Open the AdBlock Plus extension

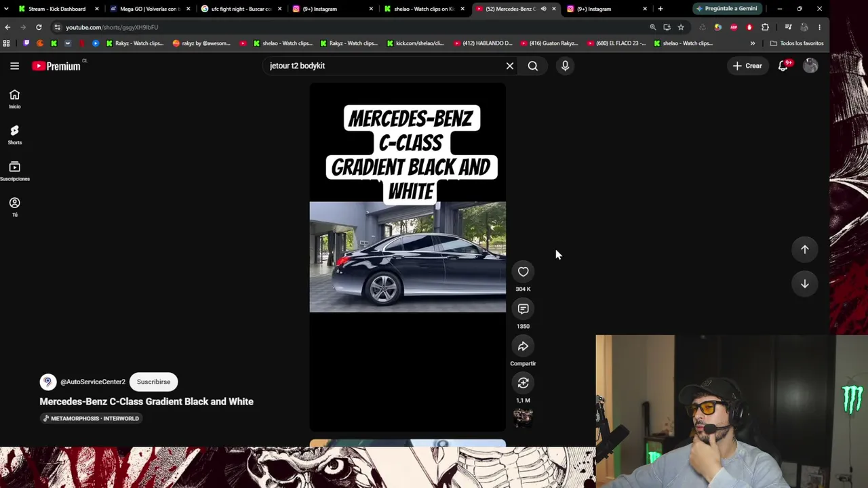point(734,27)
